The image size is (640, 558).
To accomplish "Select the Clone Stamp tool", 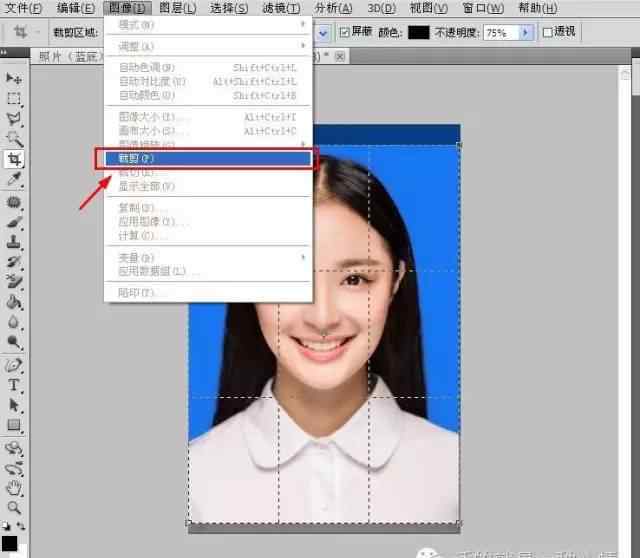I will (14, 242).
